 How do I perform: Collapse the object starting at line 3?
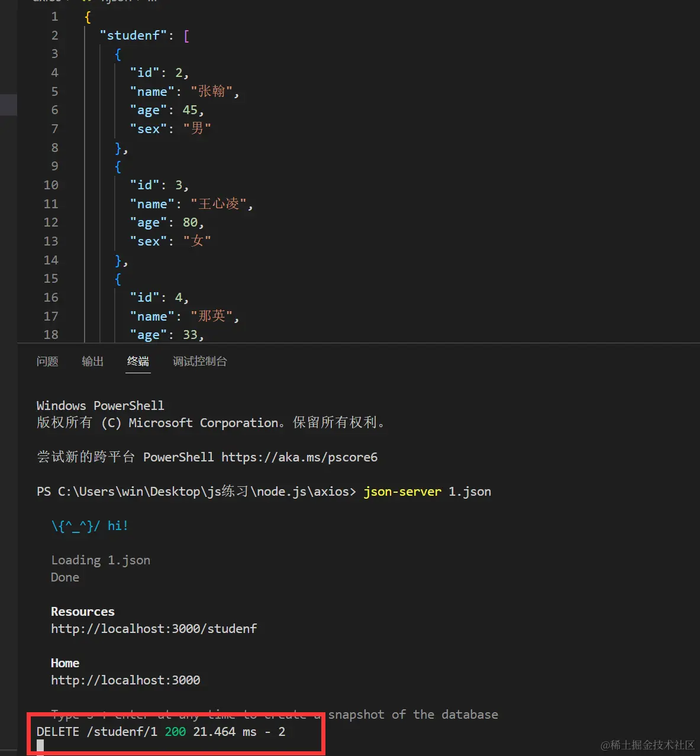tap(71, 54)
